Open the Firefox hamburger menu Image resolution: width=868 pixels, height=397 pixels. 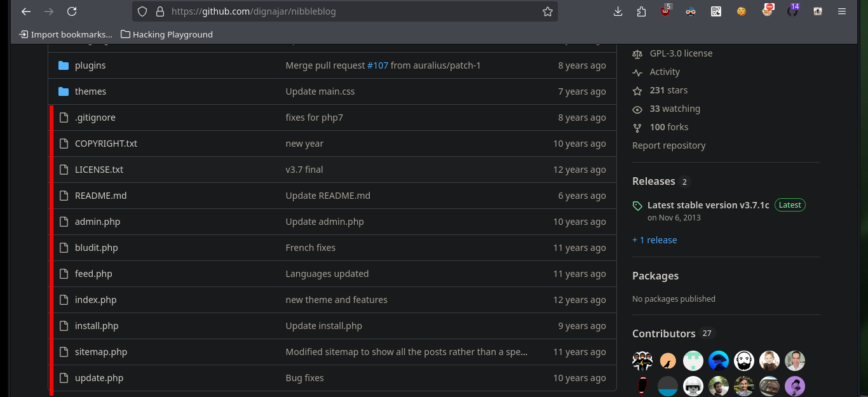tap(842, 11)
